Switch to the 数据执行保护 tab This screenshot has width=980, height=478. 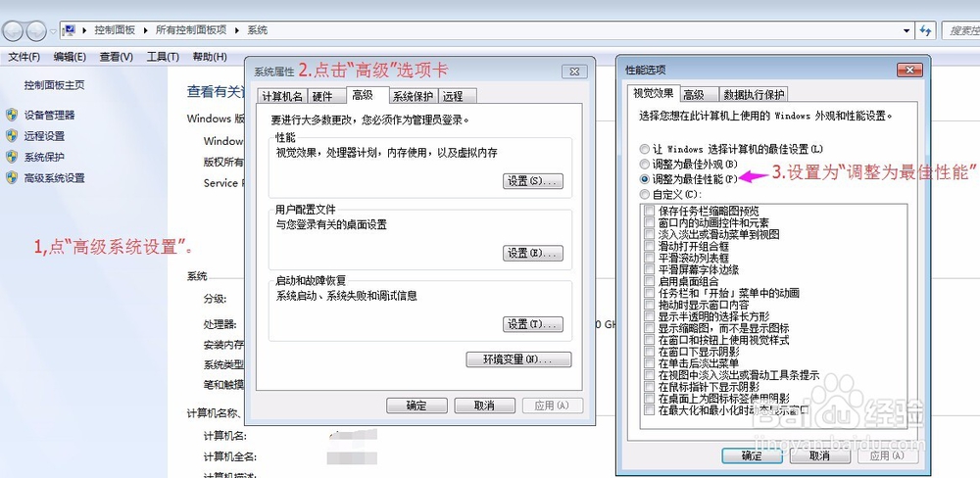[753, 95]
